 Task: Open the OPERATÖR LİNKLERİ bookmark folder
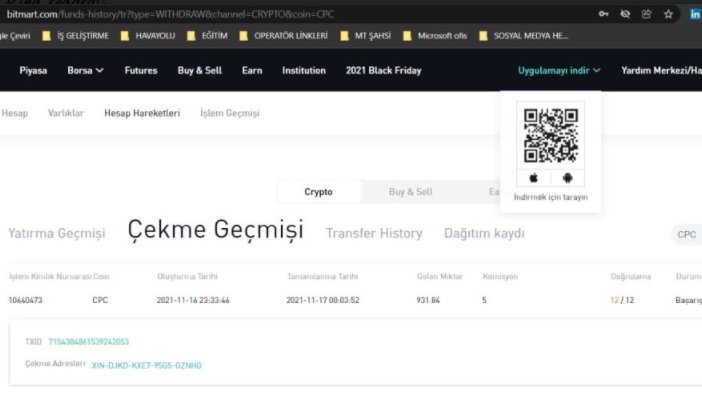click(283, 36)
